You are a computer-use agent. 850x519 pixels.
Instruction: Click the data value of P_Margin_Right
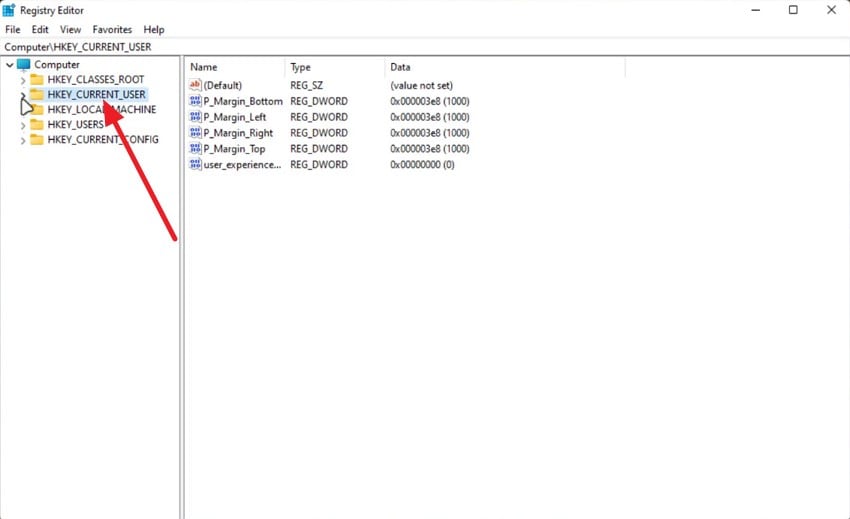430,132
